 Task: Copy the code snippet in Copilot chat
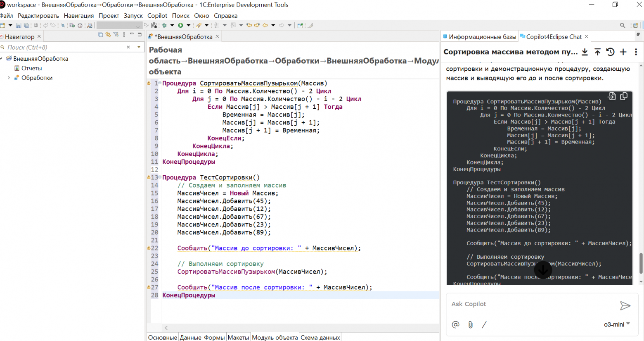[624, 96]
